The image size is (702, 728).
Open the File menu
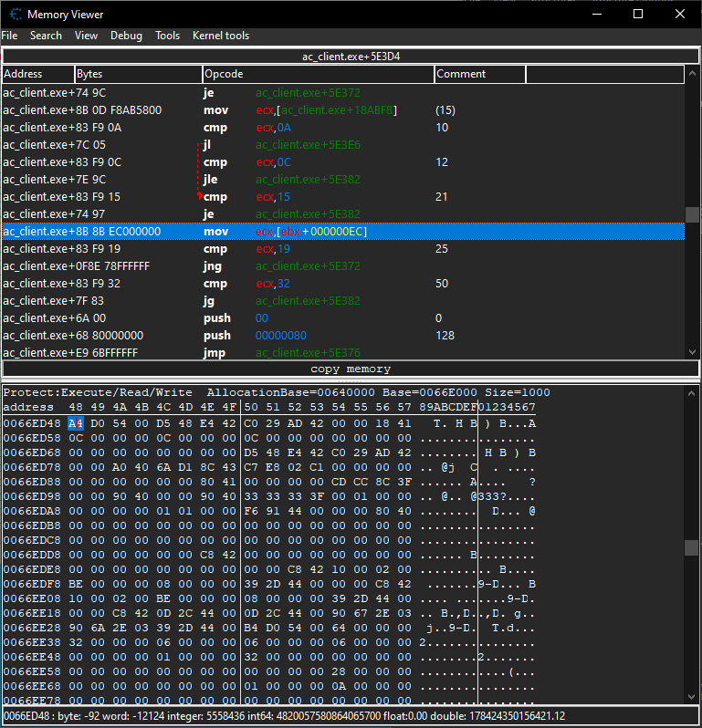(x=9, y=36)
